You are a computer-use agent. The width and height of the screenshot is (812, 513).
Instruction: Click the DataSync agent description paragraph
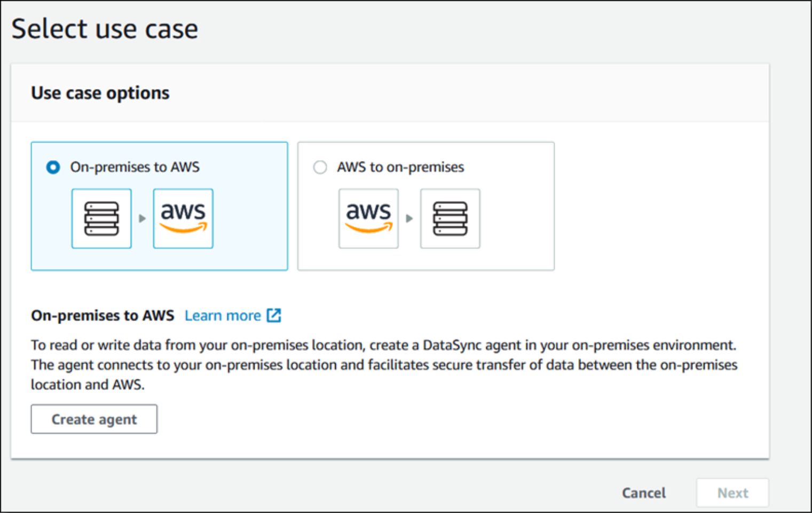click(x=384, y=365)
